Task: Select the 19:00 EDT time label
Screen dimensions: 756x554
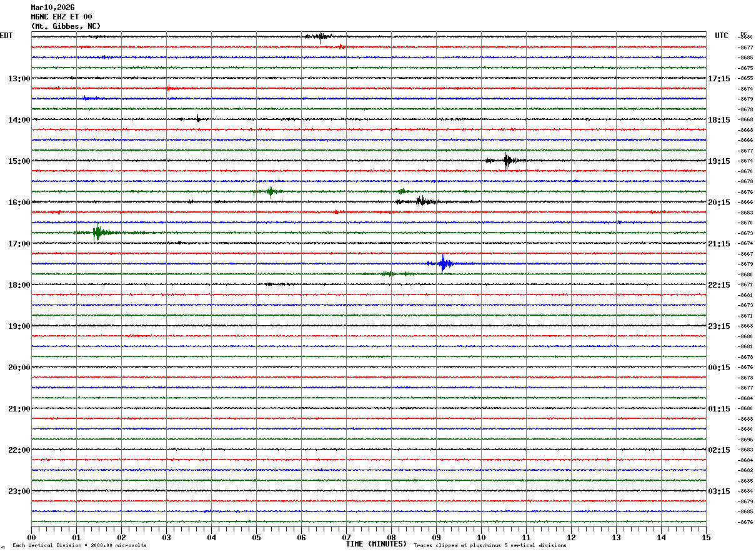Action: (x=19, y=326)
